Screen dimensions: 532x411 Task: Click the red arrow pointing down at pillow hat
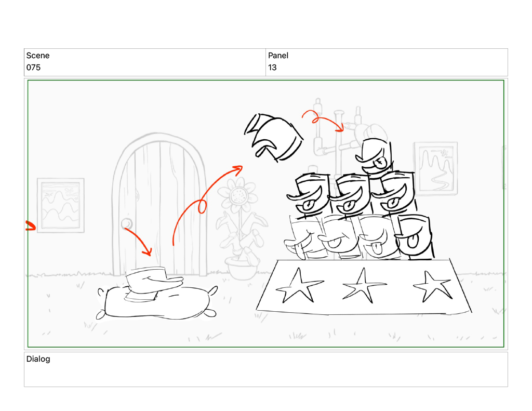pyautogui.click(x=139, y=242)
